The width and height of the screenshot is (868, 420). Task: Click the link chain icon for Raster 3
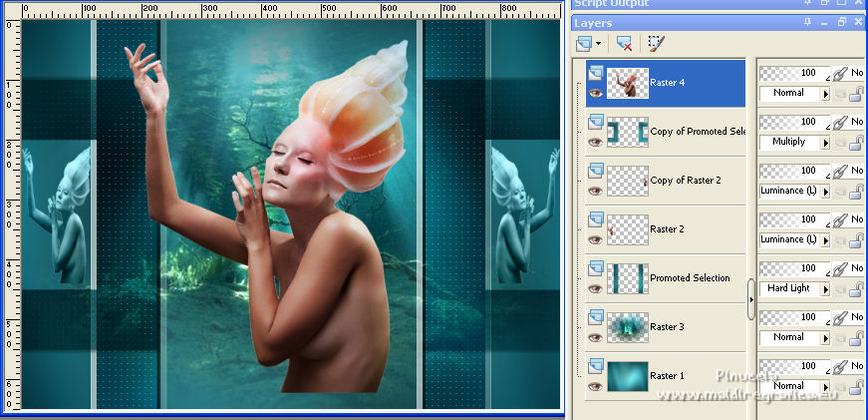tap(840, 317)
